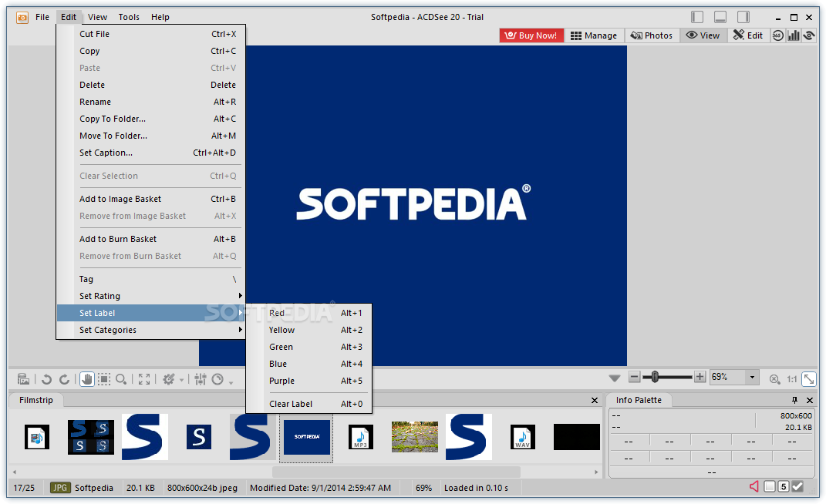
Task: Open the View menu in menu bar
Action: (x=97, y=17)
